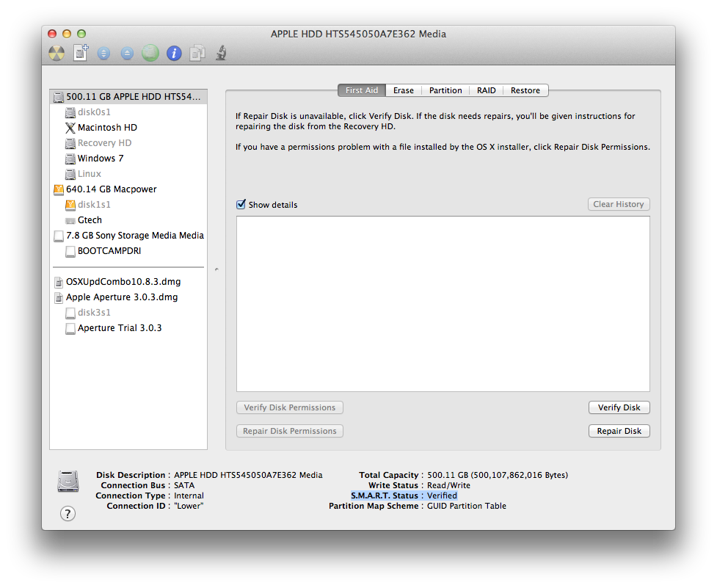Select the Macintosh HD volume
Screen dimensions: 717x588
(x=128, y=128)
